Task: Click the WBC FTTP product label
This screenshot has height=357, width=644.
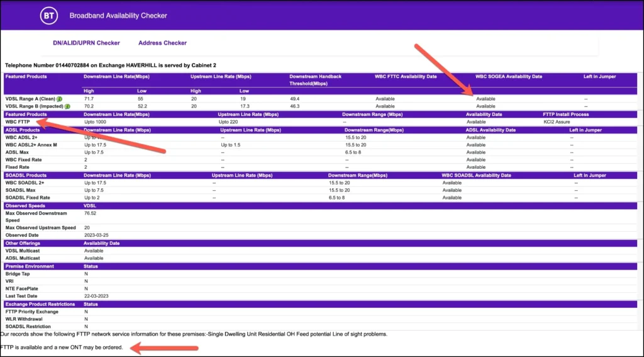Action: click(18, 122)
